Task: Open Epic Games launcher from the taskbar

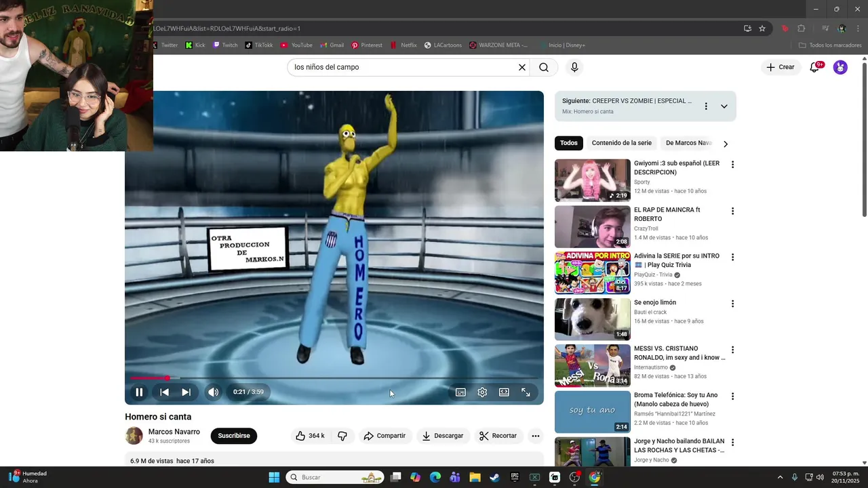Action: coord(515,477)
